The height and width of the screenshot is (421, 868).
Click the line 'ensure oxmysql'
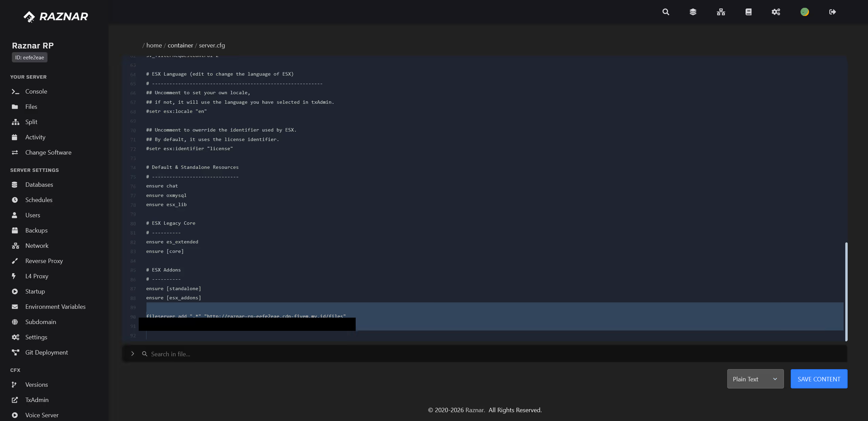166,195
